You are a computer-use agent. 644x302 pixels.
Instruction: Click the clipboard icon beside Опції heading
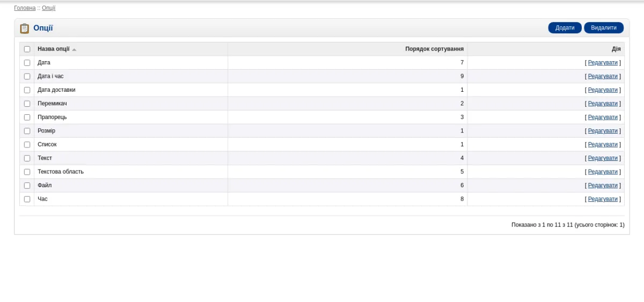pos(25,28)
